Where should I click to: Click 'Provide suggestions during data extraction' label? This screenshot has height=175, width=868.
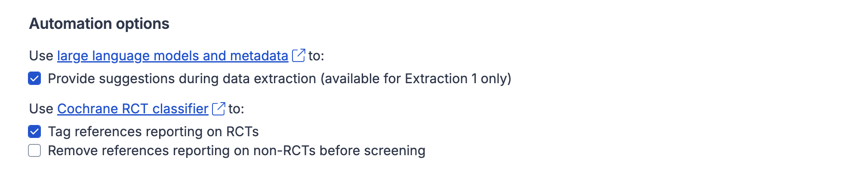click(182, 79)
